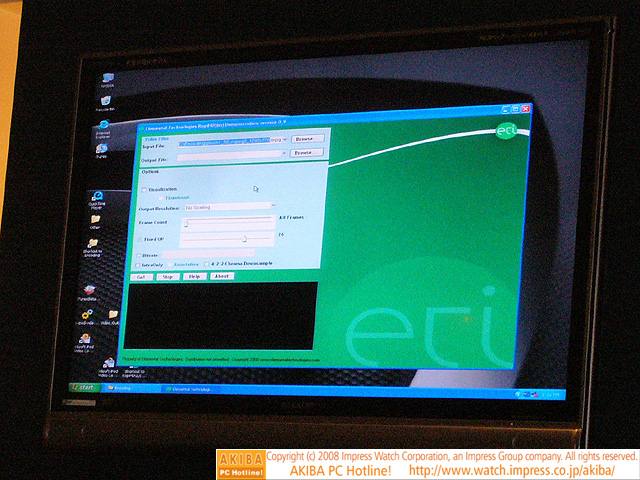Click the About button
This screenshot has height=480, width=640.
coord(221,276)
